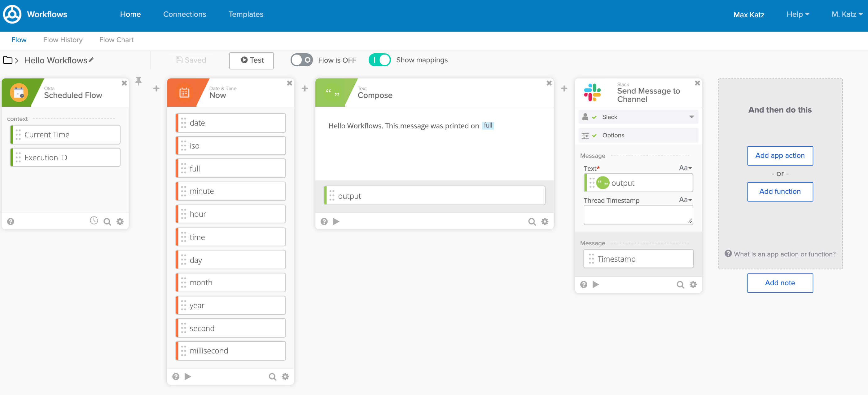This screenshot has width=868, height=395.
Task: Run the Date & Time Now card play icon
Action: tap(188, 376)
